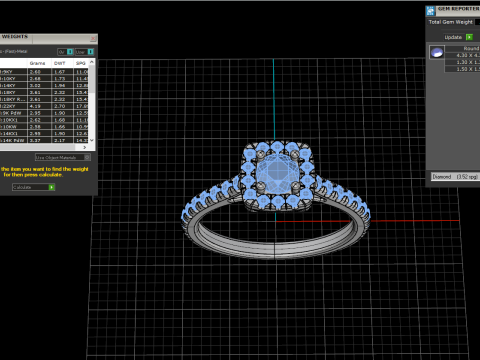Toggle Use Object Materials option

click(x=87, y=157)
